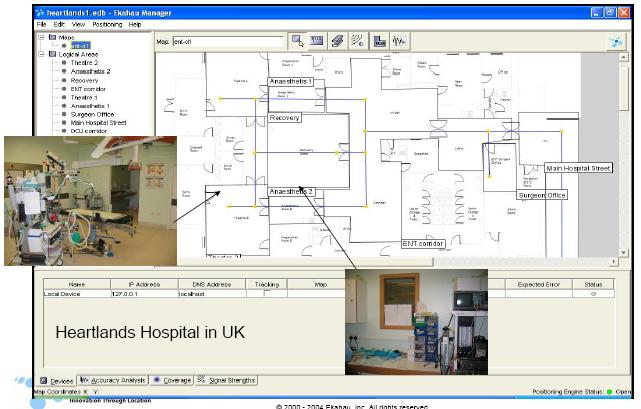Select Anaesthetis 2 in the tree
This screenshot has width=641, height=409.
coord(90,71)
